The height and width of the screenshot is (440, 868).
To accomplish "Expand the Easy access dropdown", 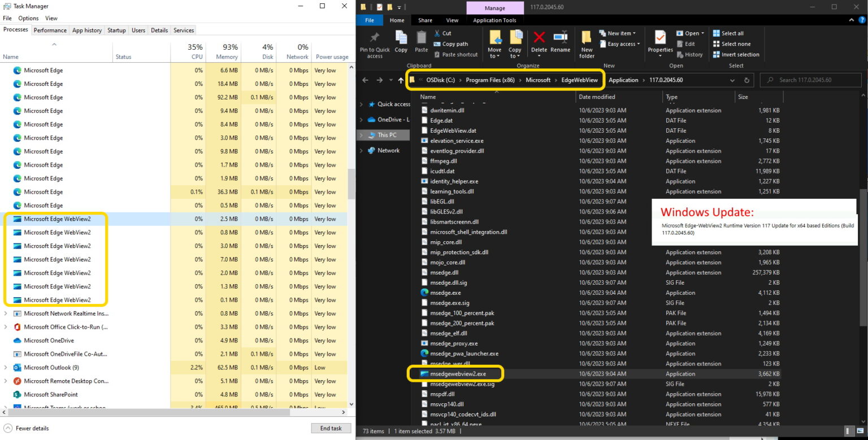I will (x=619, y=43).
